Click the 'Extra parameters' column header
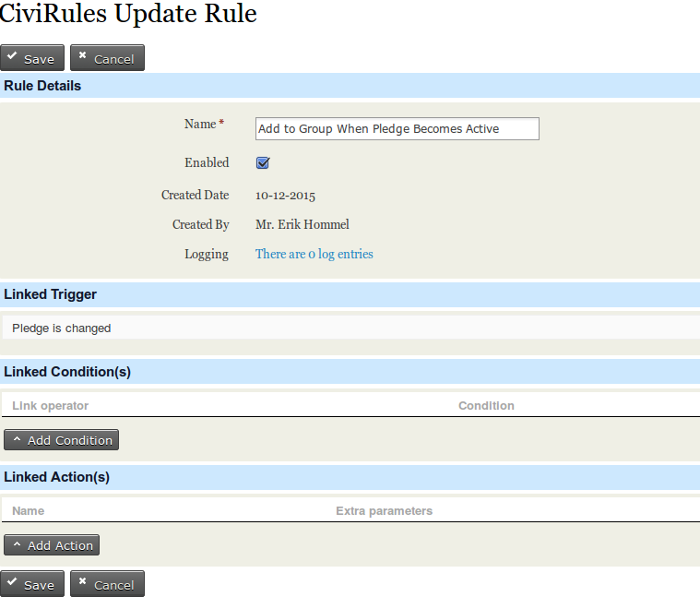 (384, 511)
